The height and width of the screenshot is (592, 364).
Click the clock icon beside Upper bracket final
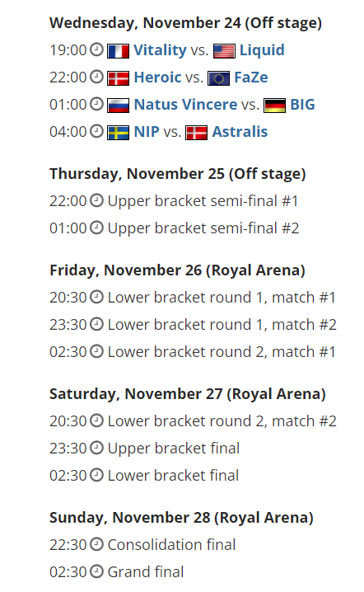96,448
